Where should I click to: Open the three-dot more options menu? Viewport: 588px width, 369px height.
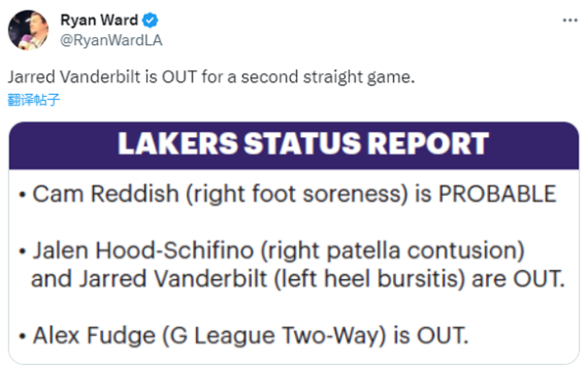pyautogui.click(x=569, y=21)
